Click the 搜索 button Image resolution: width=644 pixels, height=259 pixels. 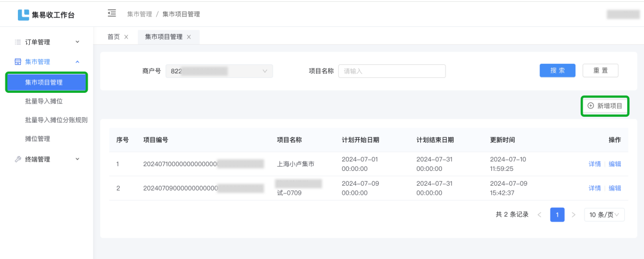(558, 70)
